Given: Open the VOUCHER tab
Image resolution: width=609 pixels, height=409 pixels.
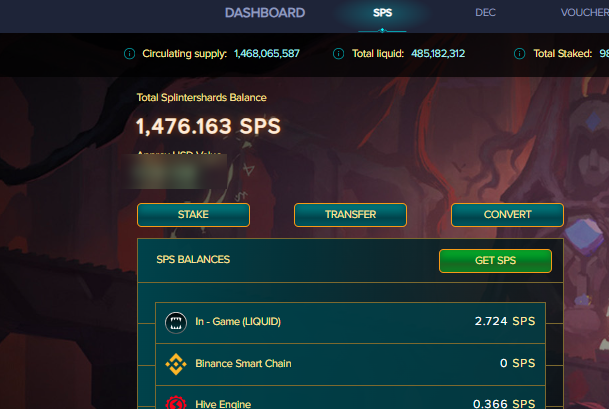Looking at the screenshot, I should (x=585, y=13).
